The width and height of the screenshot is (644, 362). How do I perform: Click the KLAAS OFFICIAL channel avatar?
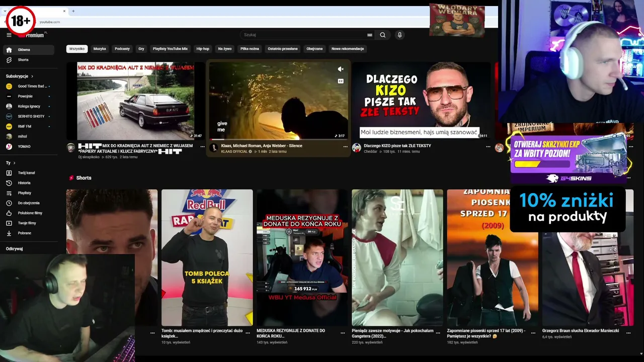pyautogui.click(x=214, y=148)
